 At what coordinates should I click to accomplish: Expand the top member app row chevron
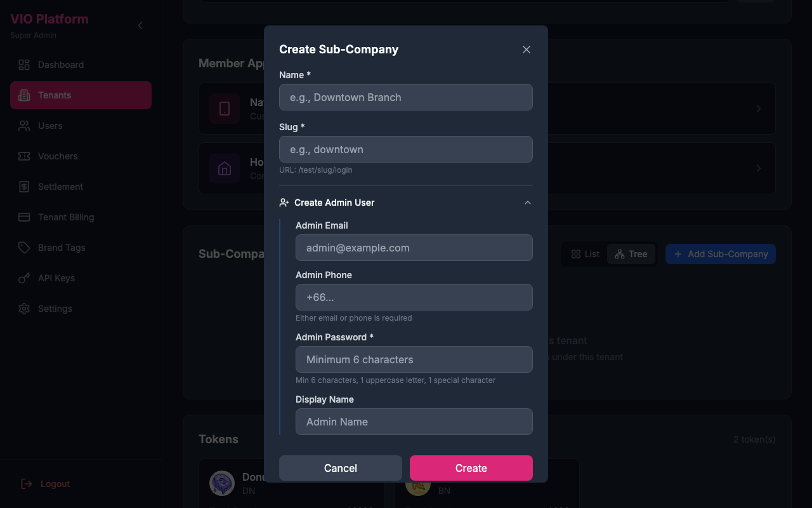click(x=759, y=108)
